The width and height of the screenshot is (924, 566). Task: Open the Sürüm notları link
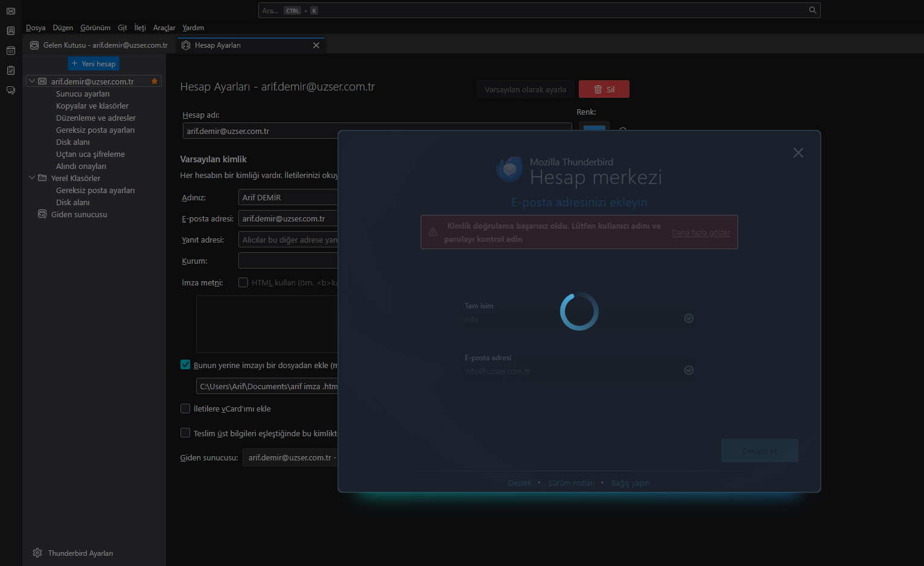[571, 483]
